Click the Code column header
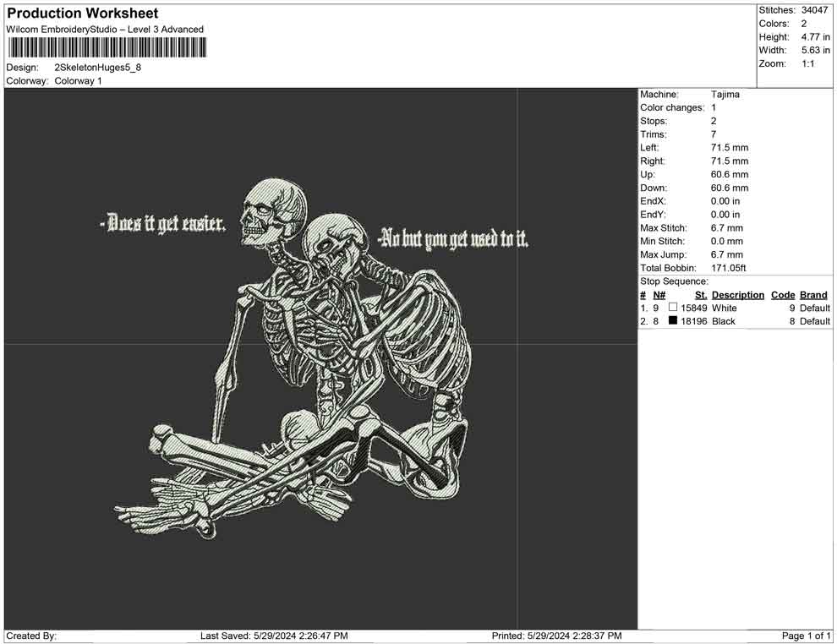 (783, 295)
